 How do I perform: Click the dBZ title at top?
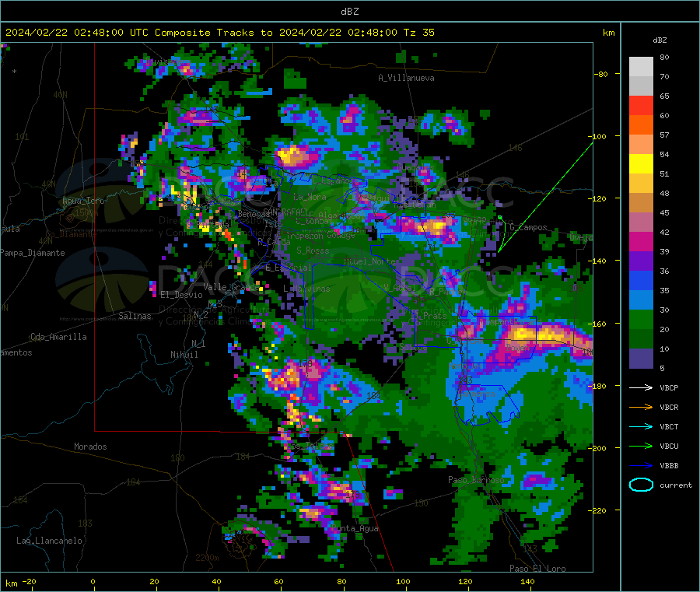tap(349, 12)
